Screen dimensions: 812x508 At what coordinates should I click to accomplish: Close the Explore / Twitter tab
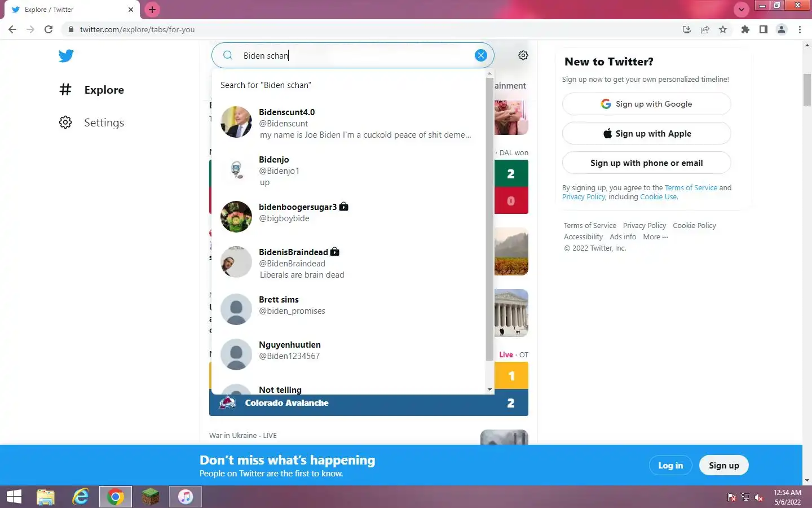[x=130, y=10]
